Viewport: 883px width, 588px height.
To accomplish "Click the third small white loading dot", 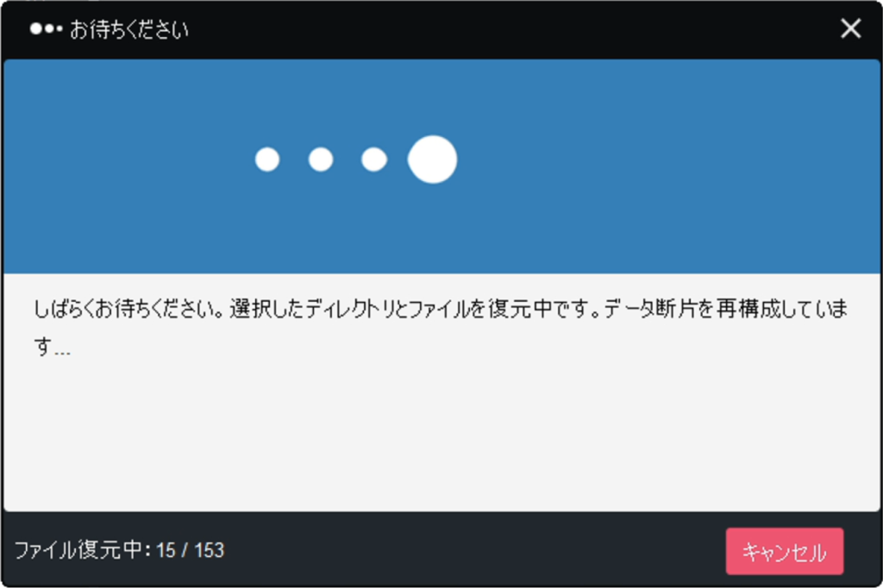I will coord(374,160).
